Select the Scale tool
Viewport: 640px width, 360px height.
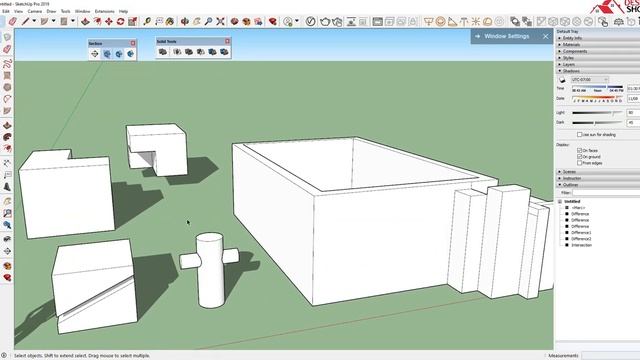click(132, 21)
